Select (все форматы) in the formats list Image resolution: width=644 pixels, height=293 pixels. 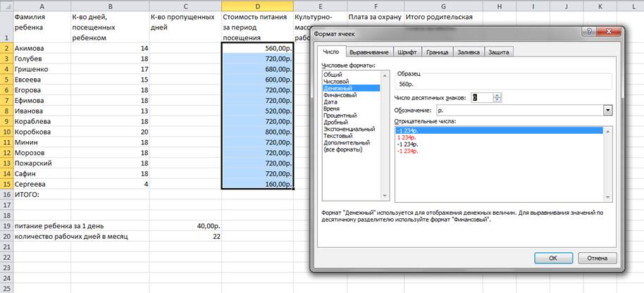352,149
